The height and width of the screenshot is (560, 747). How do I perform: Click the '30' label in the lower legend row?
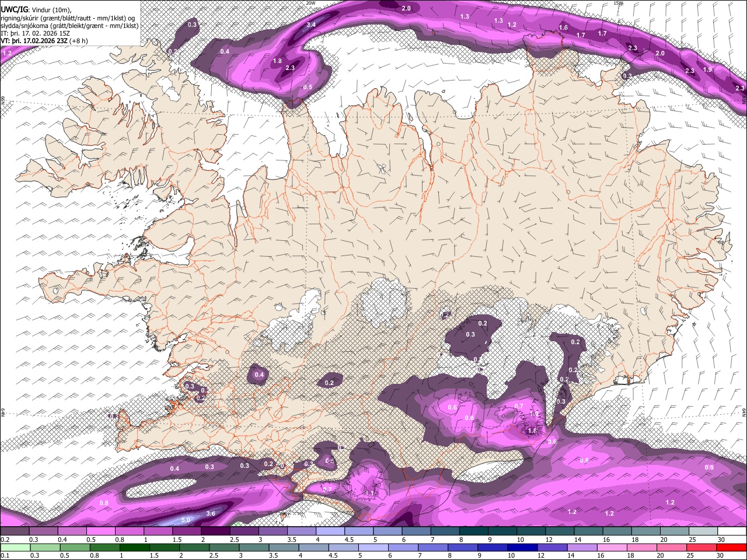tap(720, 556)
